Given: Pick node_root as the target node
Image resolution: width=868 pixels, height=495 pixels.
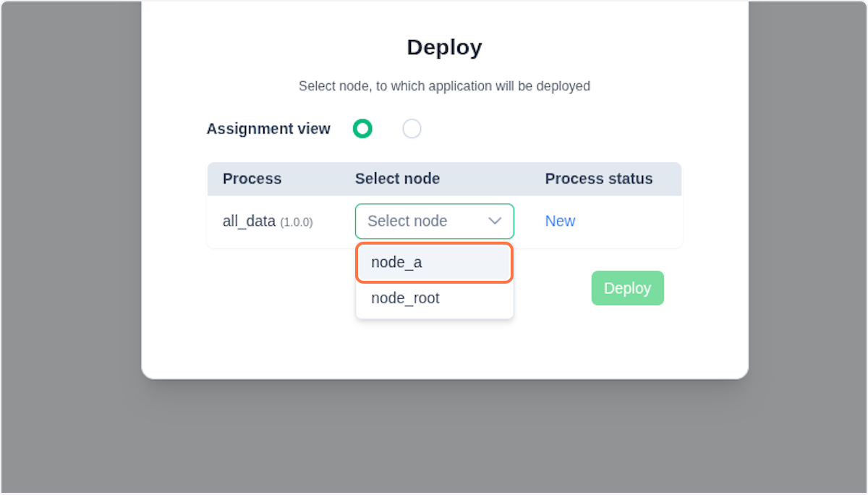Looking at the screenshot, I should click(406, 297).
